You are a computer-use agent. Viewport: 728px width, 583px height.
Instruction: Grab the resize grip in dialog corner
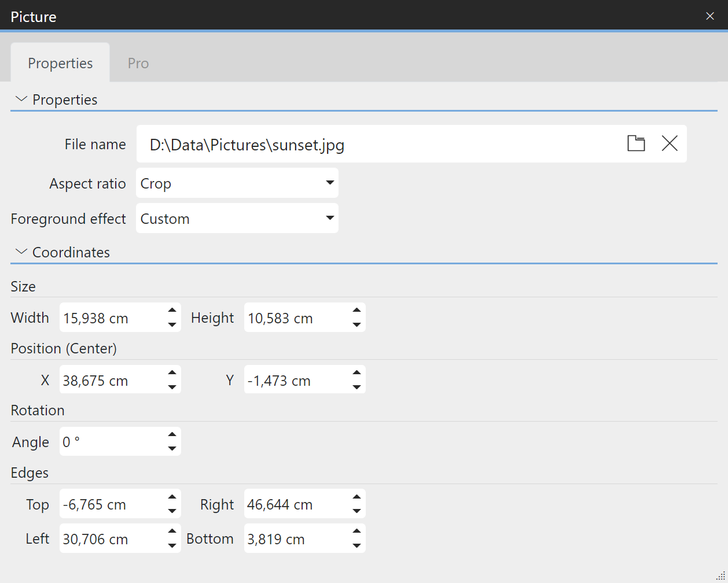720,575
